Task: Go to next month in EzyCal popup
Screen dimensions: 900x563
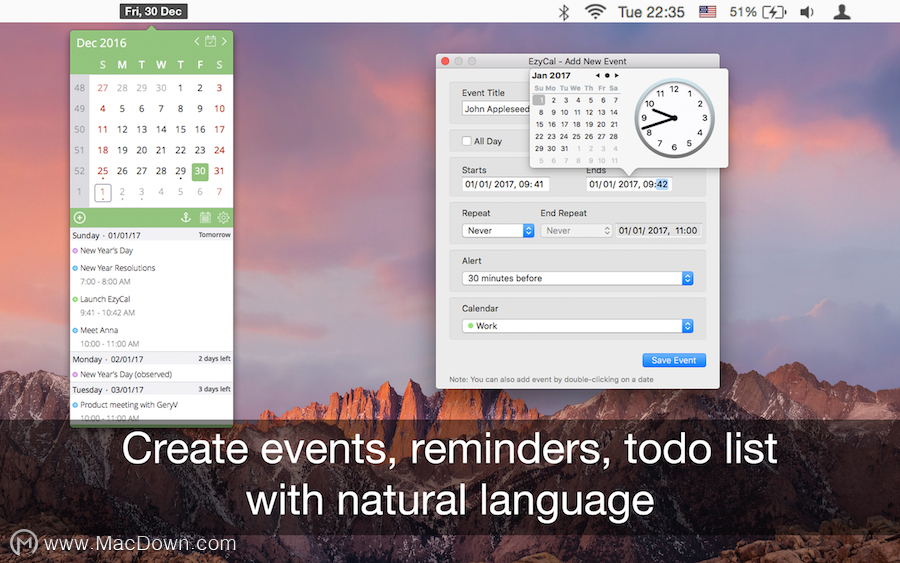Action: click(x=224, y=41)
